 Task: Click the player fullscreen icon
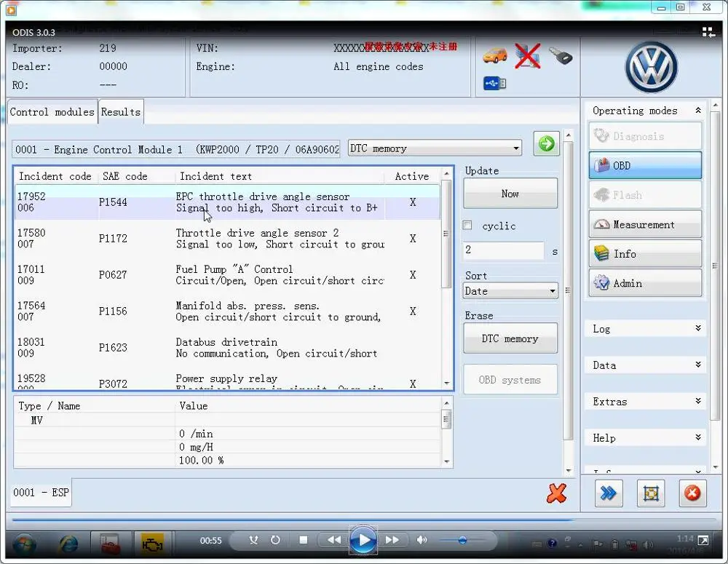(703, 540)
